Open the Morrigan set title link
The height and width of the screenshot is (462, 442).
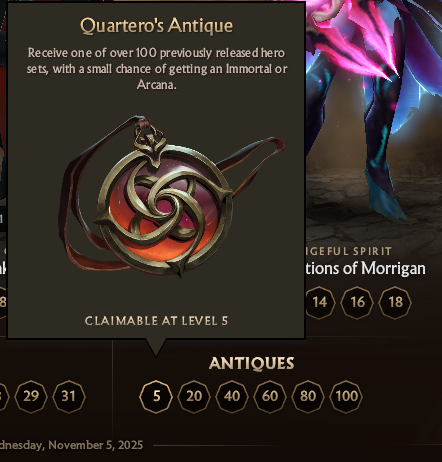pyautogui.click(x=365, y=269)
